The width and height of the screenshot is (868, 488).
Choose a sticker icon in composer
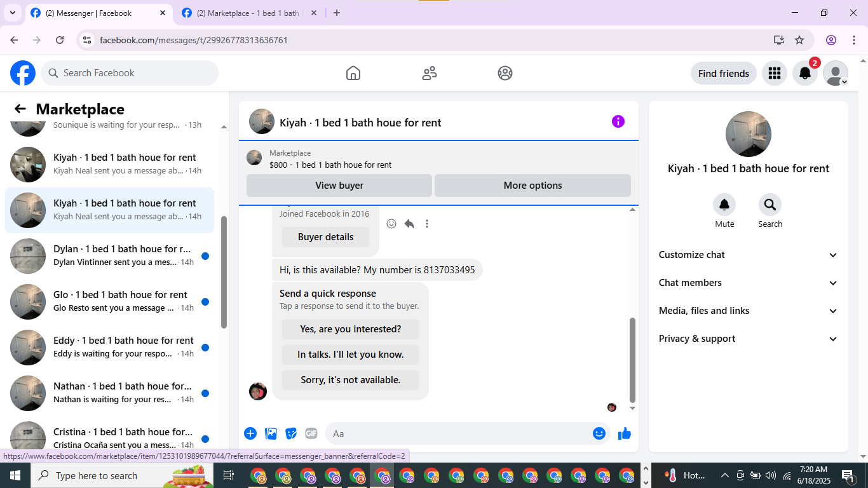pyautogui.click(x=291, y=433)
